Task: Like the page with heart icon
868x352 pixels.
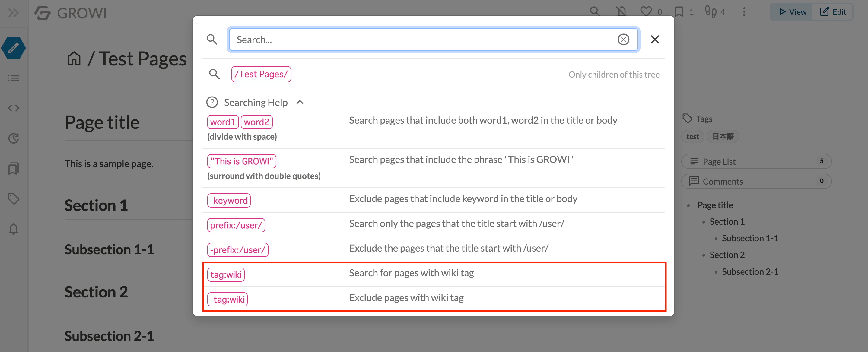Action: click(646, 12)
